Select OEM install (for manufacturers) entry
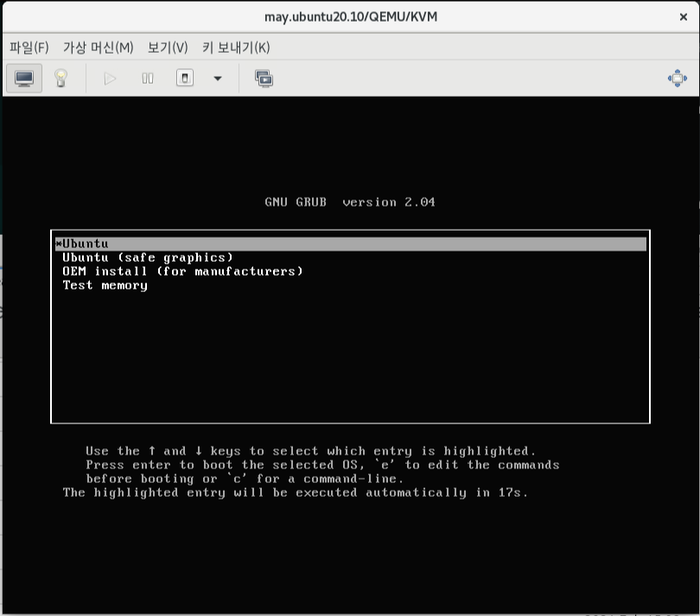The image size is (700, 616). pyautogui.click(x=182, y=271)
